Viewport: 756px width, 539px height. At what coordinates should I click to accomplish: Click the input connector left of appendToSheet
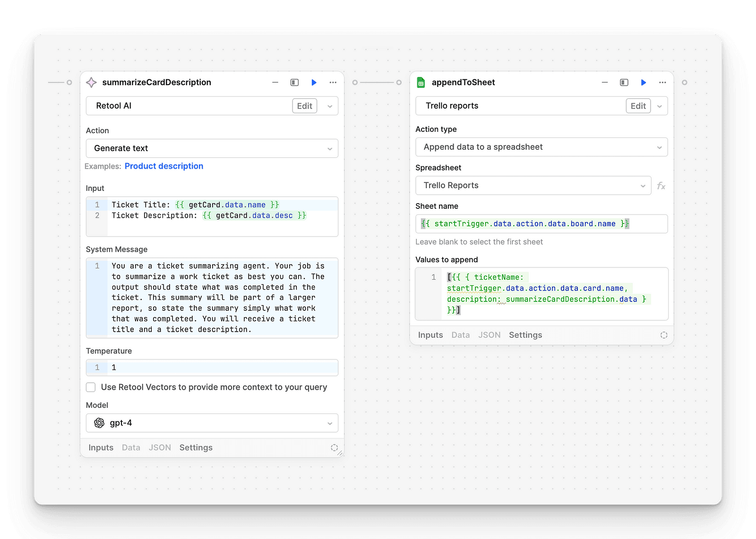coord(399,83)
